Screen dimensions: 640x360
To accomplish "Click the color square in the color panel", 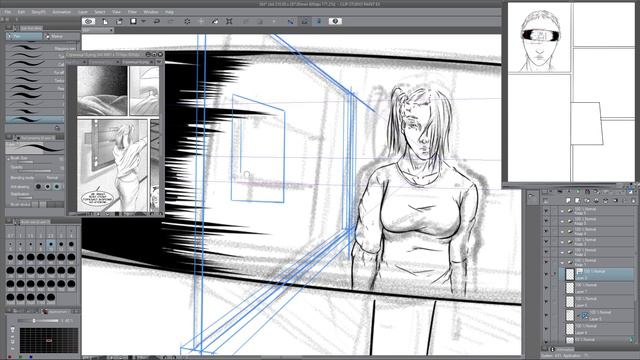I will tap(49, 340).
